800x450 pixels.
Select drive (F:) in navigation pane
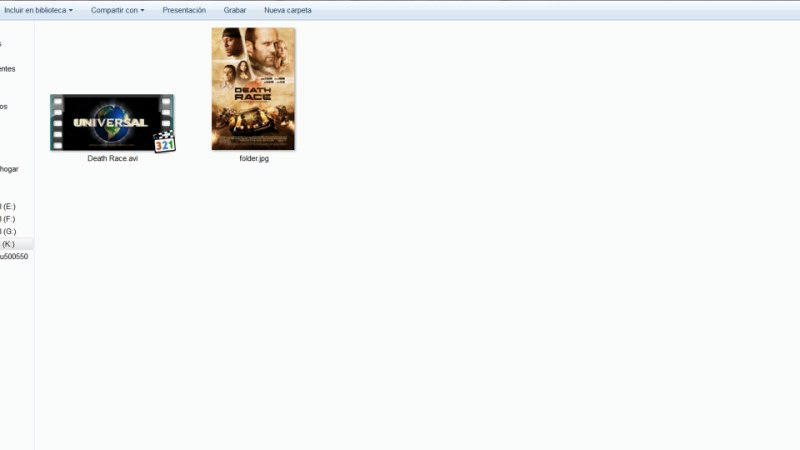[x=8, y=219]
